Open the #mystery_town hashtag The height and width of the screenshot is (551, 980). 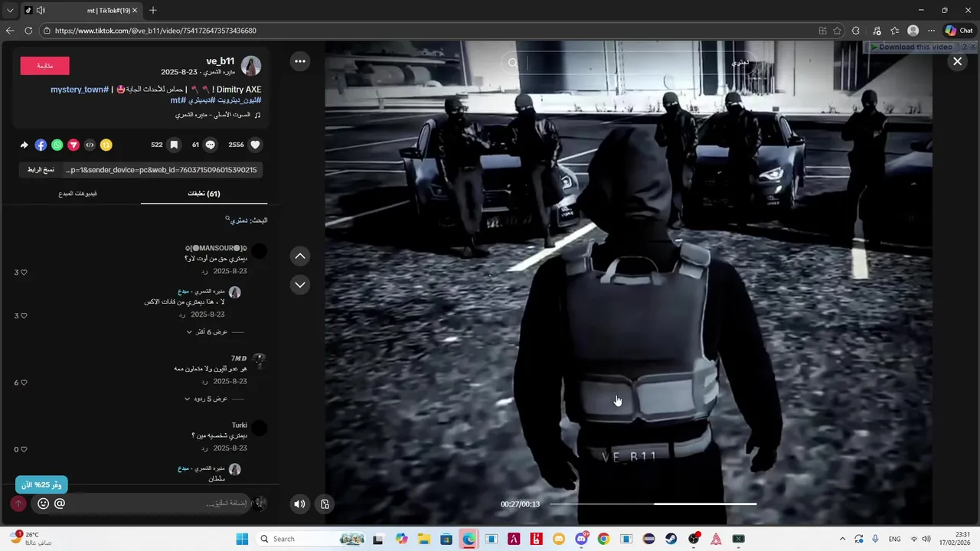80,90
